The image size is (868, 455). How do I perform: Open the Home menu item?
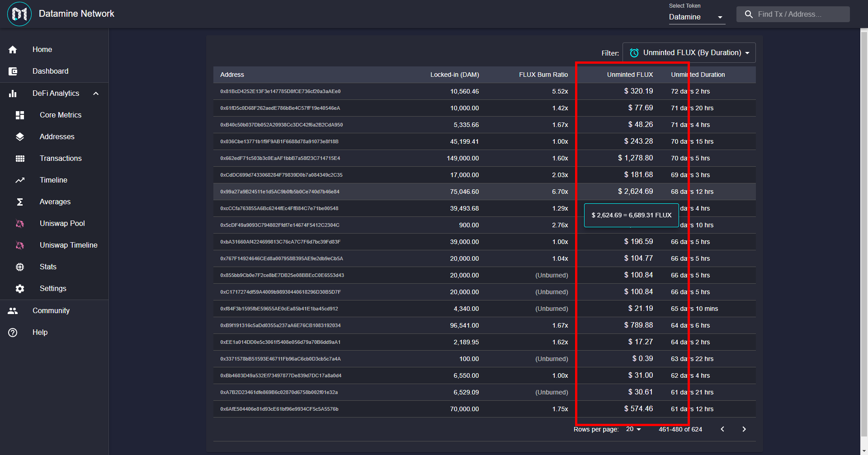pos(54,50)
